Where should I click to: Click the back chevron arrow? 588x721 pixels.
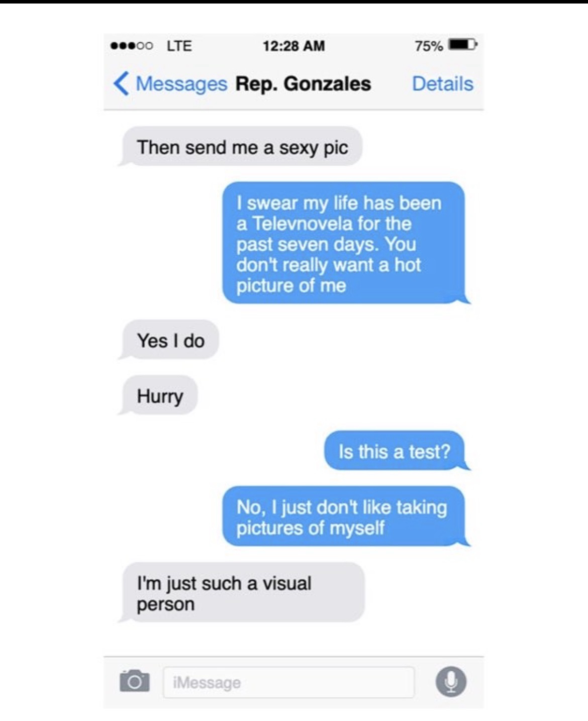tap(121, 83)
